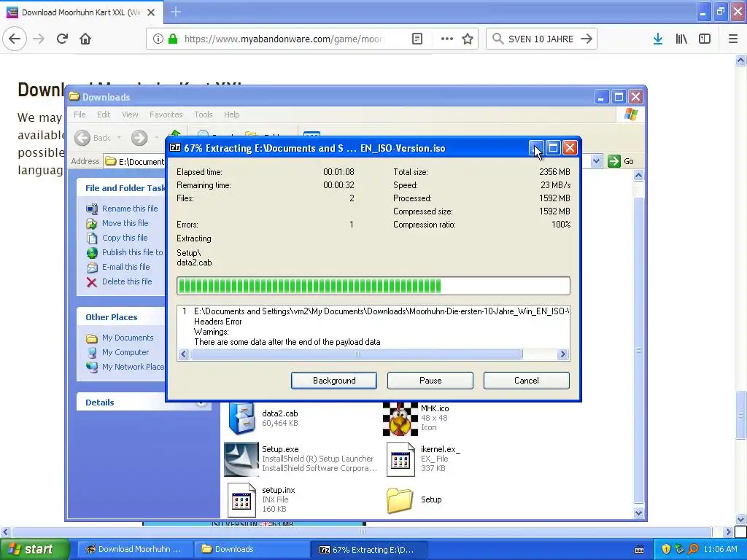Viewport: 747px width, 560px height.
Task: Click Back in Downloads explorer window
Action: 93,138
